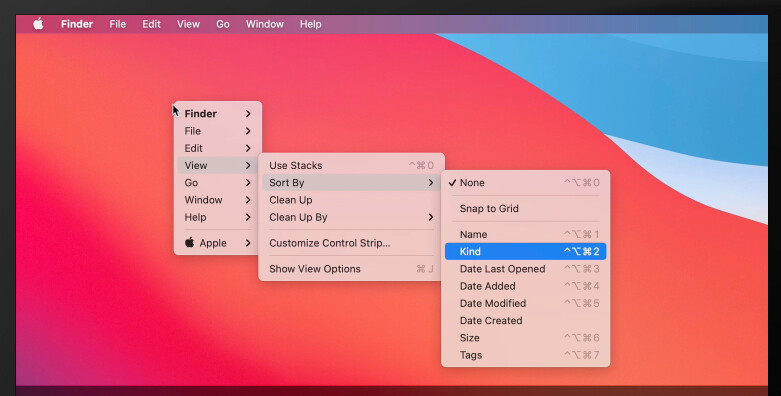Open the Go submenu in popup menu
Screen dimensions: 781x396
tap(218, 183)
